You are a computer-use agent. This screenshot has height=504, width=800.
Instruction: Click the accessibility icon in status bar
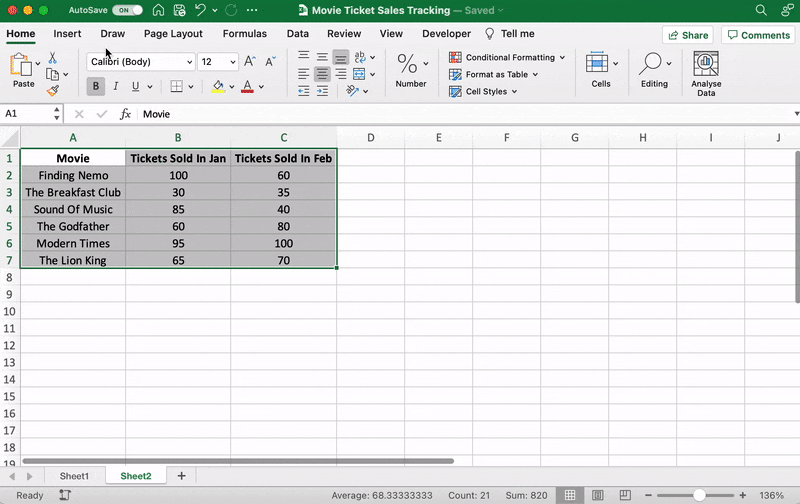click(65, 495)
